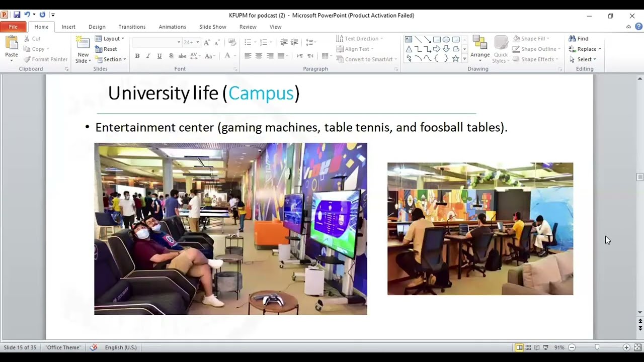The height and width of the screenshot is (362, 644).
Task: Switch to the Slide Show tab
Action: (x=213, y=27)
